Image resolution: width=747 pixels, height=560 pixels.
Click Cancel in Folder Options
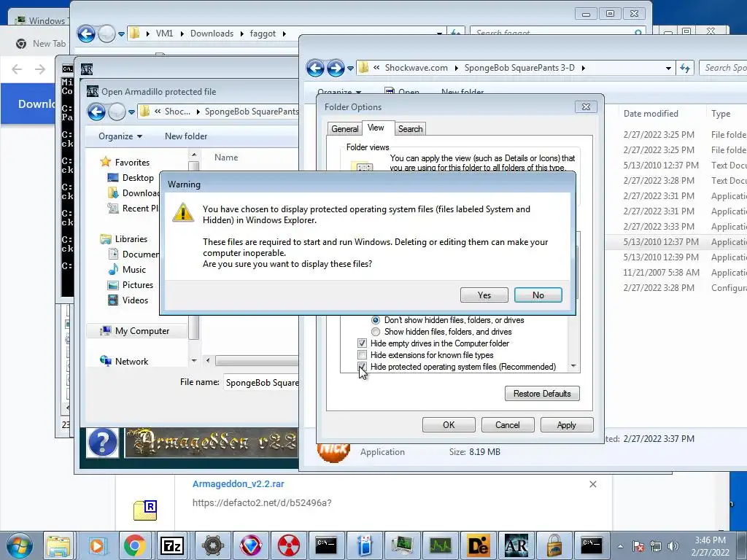point(508,425)
